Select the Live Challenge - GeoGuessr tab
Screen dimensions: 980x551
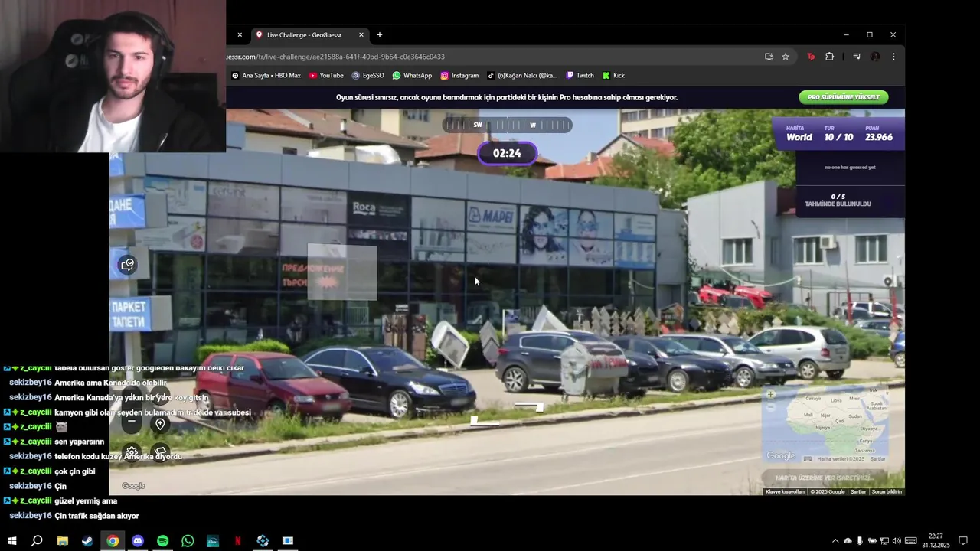(309, 34)
